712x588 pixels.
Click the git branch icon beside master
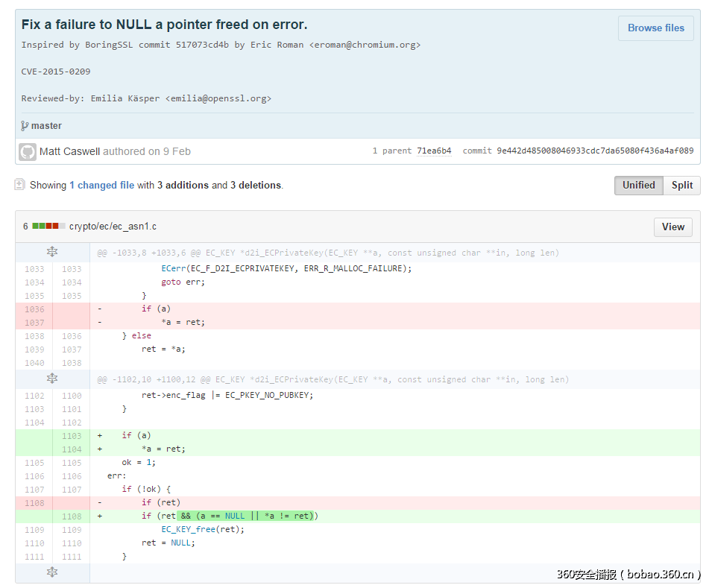pyautogui.click(x=25, y=126)
